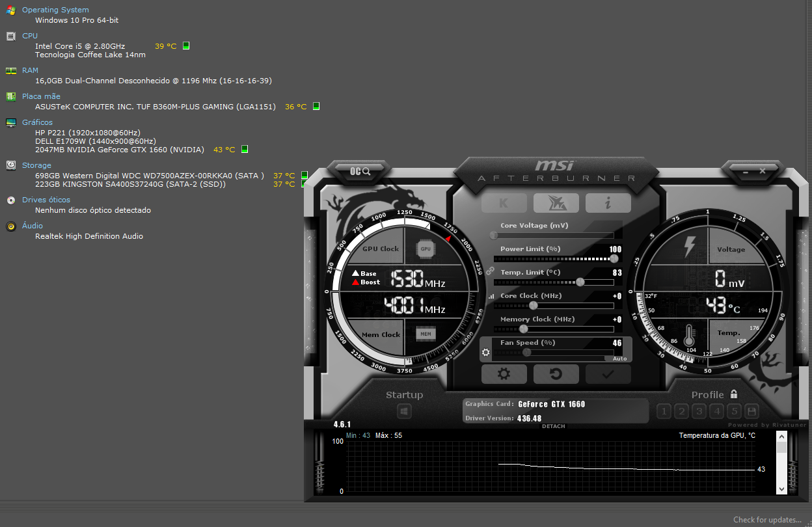Click the Storage drive icon
The image size is (812, 527).
(x=11, y=166)
